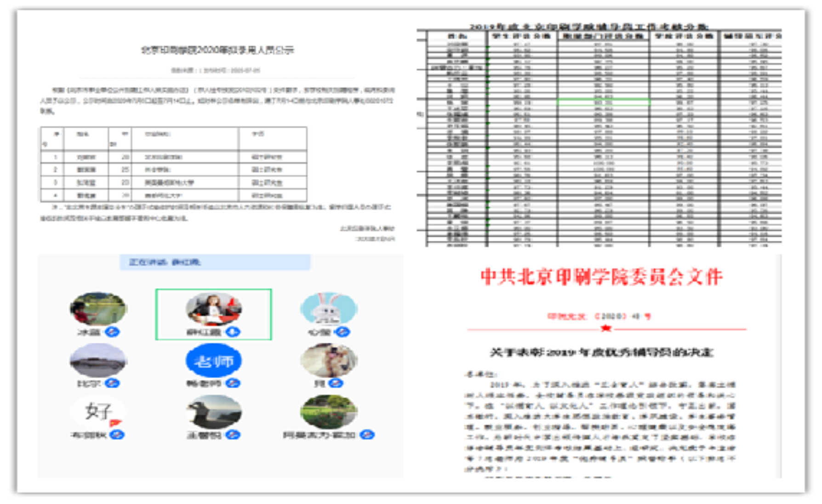Image resolution: width=822 pixels, height=504 pixels.
Task: Click muted mic beside the palace-lake avatar
Action: 112,383
